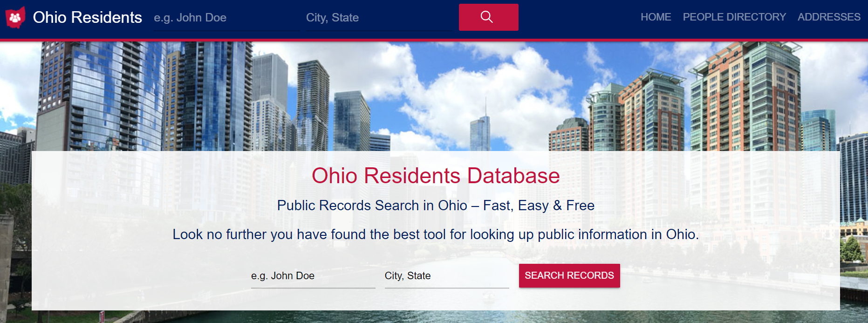Select the name field in the search panel

point(313,276)
